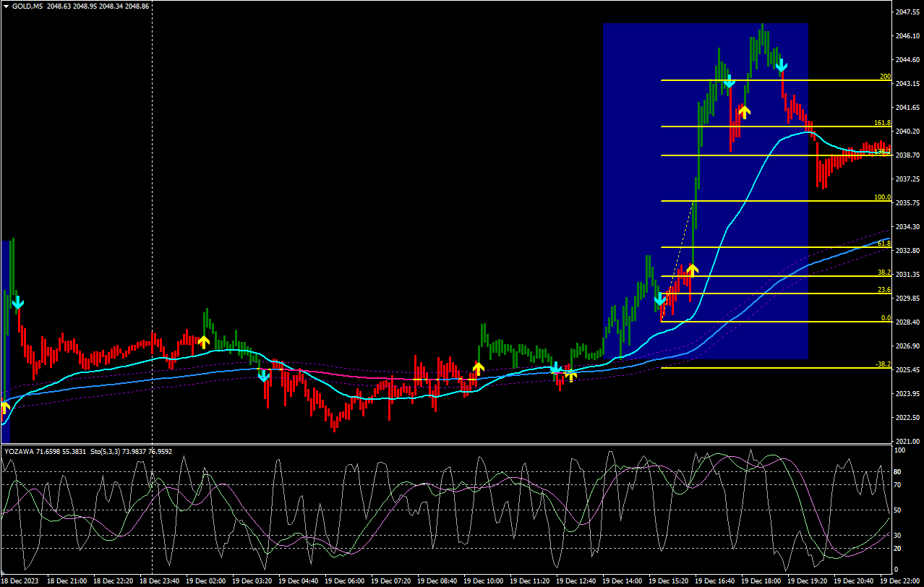Click the 19 Dec 16:40 time label

coord(714,580)
